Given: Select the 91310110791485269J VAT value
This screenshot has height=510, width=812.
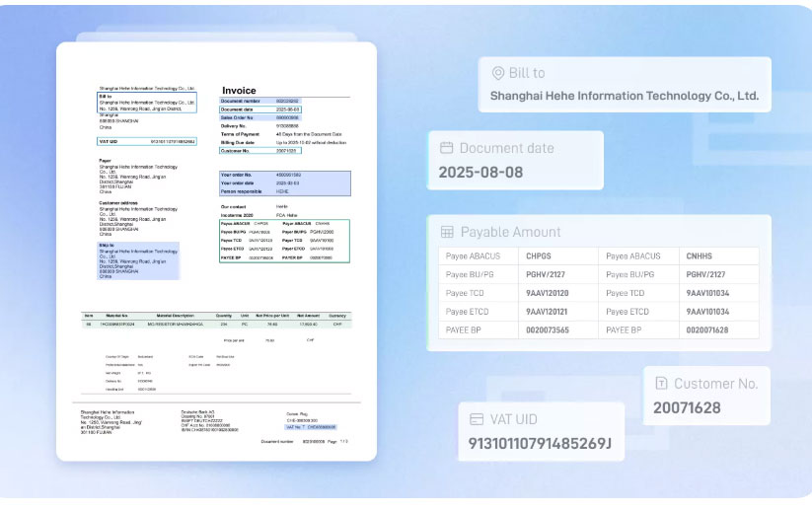Looking at the screenshot, I should (x=540, y=444).
